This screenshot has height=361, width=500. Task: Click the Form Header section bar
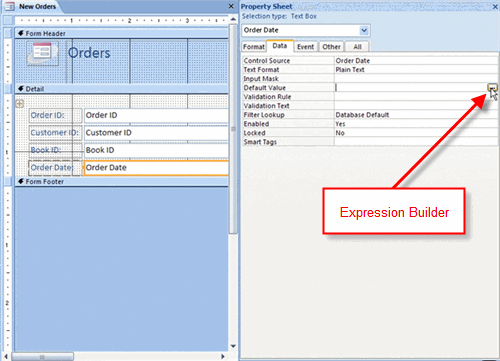[x=122, y=33]
